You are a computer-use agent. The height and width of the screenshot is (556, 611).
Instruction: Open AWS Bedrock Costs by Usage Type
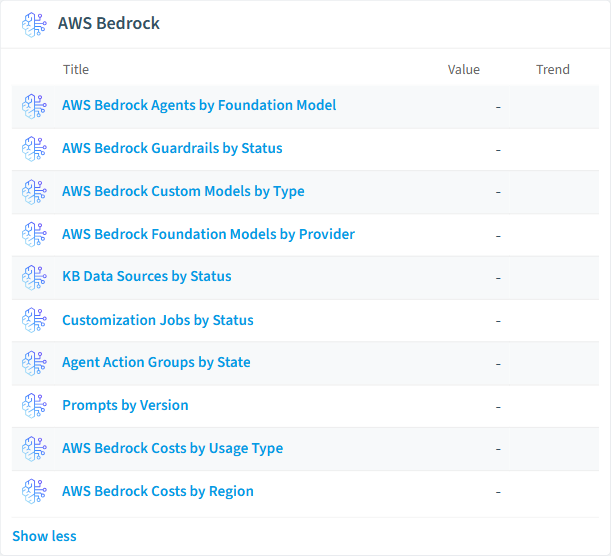click(173, 448)
